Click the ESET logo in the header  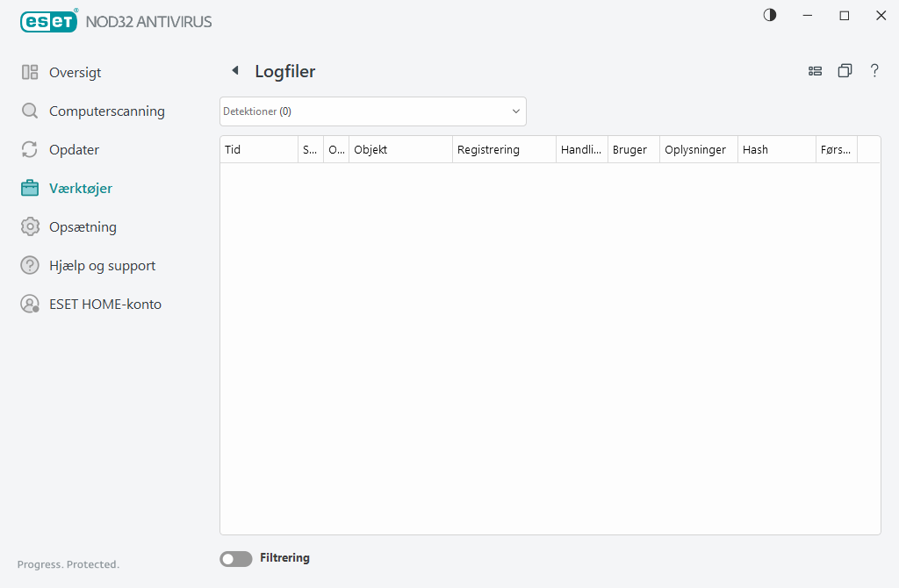coord(48,21)
